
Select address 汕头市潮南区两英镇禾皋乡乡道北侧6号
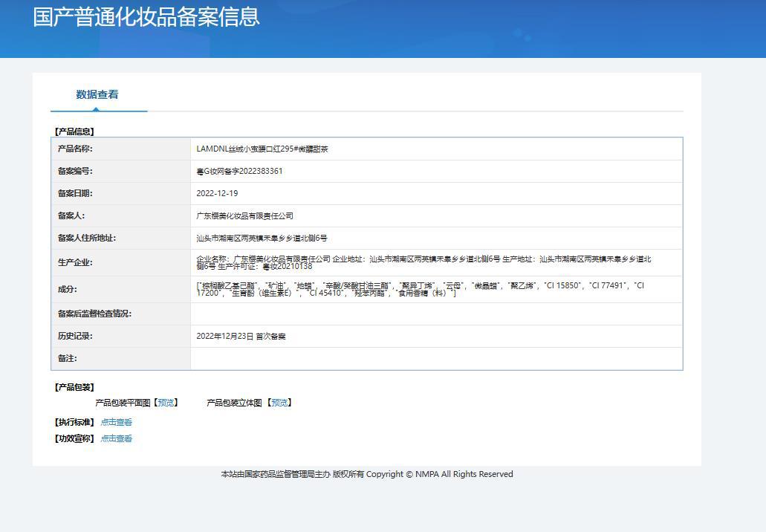coord(262,239)
